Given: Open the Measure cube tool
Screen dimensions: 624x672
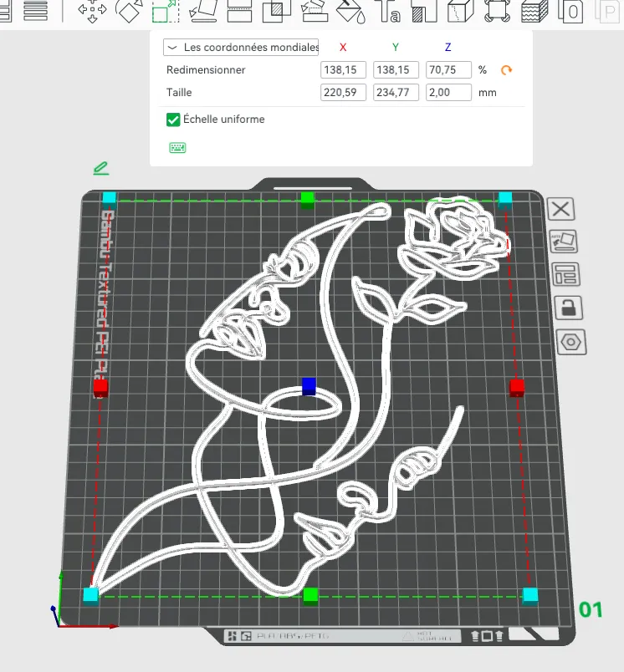Looking at the screenshot, I should click(460, 10).
